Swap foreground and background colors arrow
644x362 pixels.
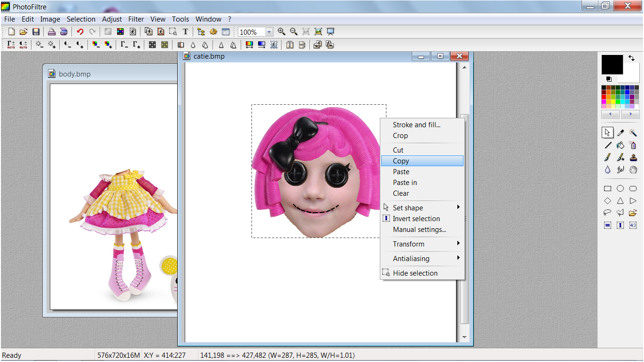click(x=631, y=58)
